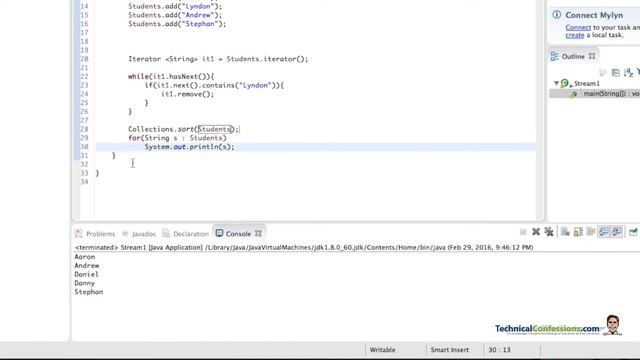
Task: Select the Outline tab
Action: (x=573, y=56)
